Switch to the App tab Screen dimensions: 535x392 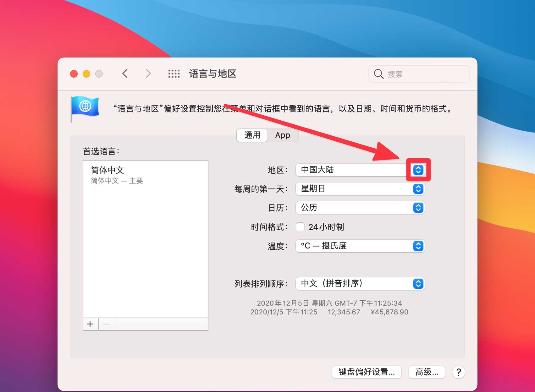(x=283, y=135)
